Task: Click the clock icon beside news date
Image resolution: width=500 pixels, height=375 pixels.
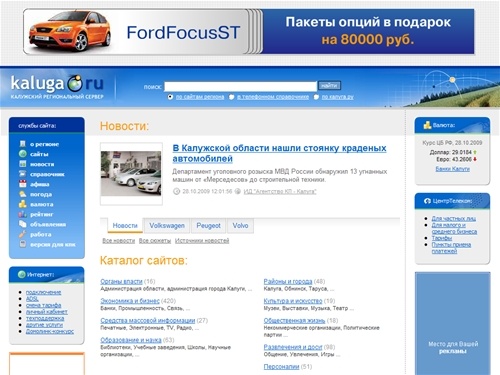Action: 177,191
